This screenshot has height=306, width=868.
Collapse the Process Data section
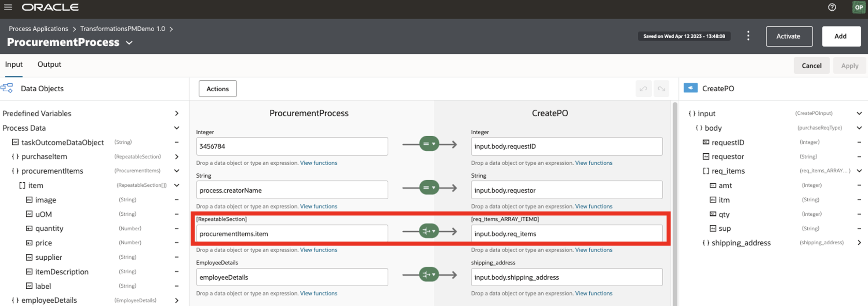tap(176, 128)
